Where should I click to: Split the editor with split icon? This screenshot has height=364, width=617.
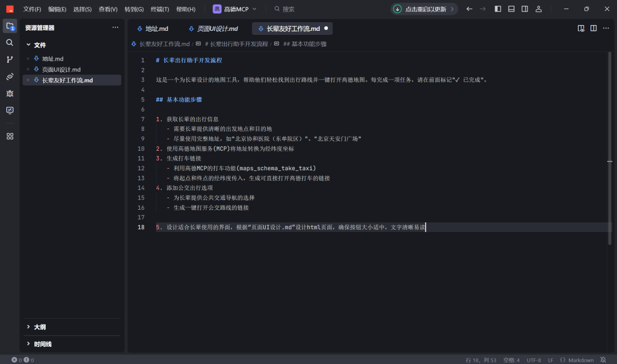594,28
